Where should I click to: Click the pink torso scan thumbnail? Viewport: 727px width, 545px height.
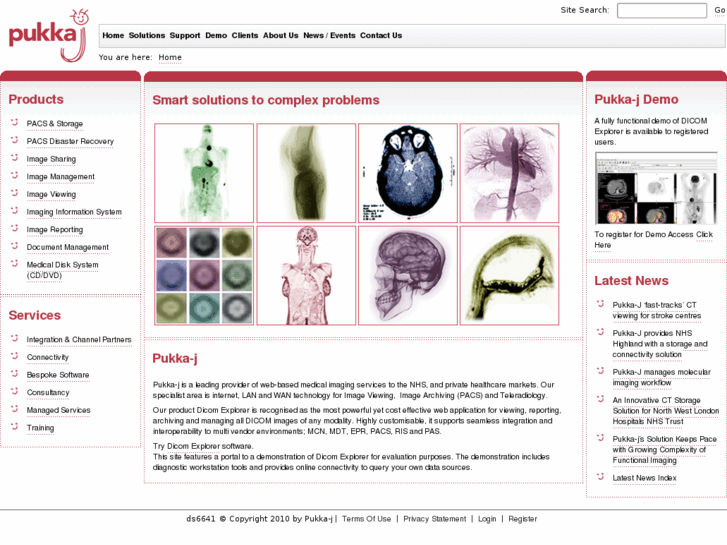[306, 276]
